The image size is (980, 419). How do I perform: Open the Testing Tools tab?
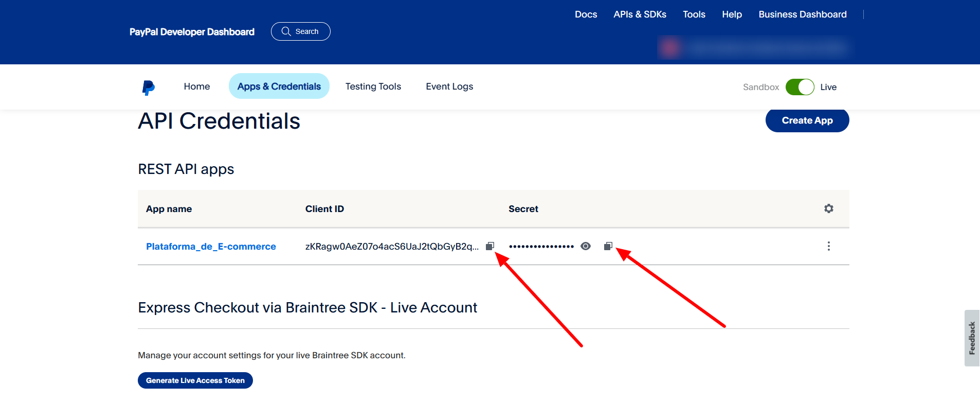(x=373, y=86)
